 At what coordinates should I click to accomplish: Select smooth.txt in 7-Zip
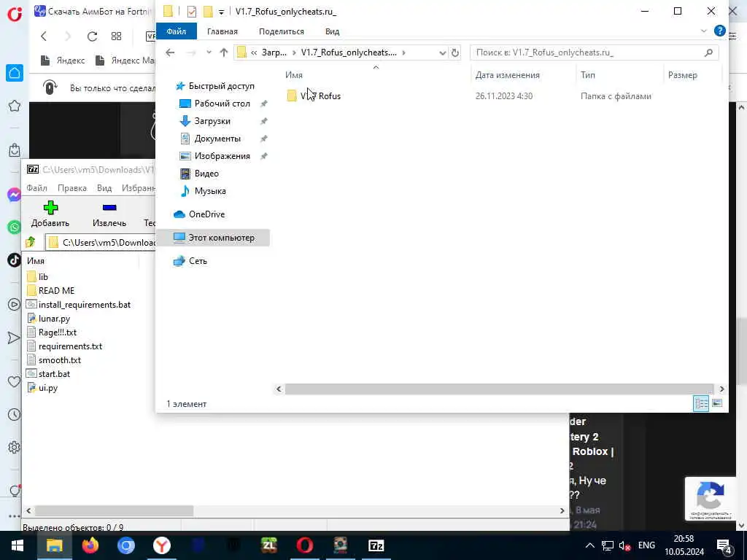point(54,360)
